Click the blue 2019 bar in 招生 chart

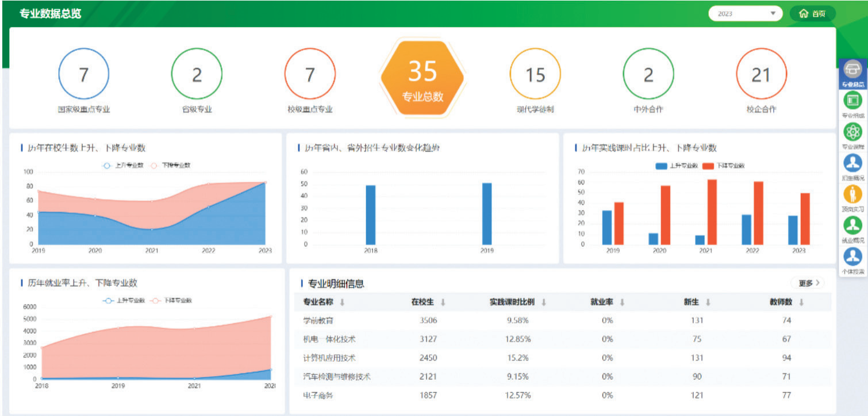tap(487, 213)
